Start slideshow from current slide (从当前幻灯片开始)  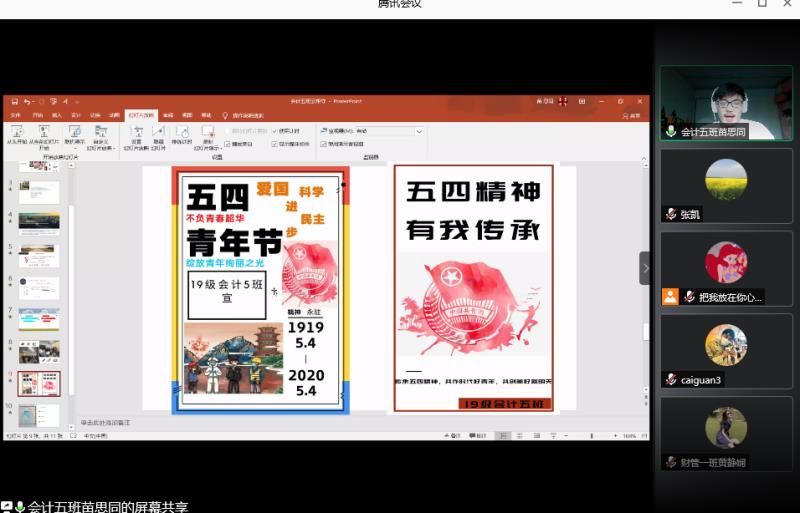(44, 137)
